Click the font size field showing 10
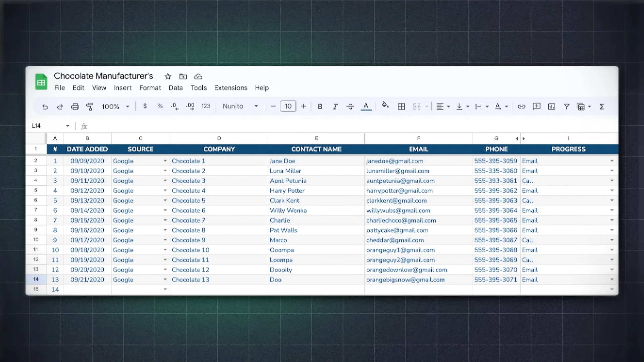Image resolution: width=644 pixels, height=362 pixels. [288, 106]
